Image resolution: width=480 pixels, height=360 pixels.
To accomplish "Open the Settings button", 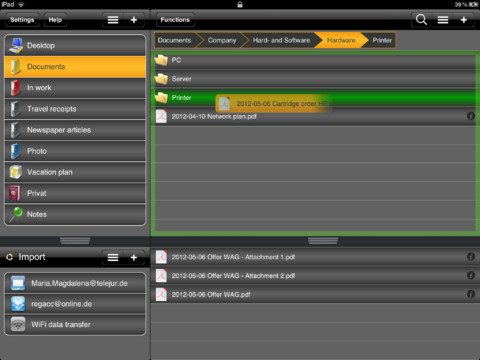I will coord(22,20).
